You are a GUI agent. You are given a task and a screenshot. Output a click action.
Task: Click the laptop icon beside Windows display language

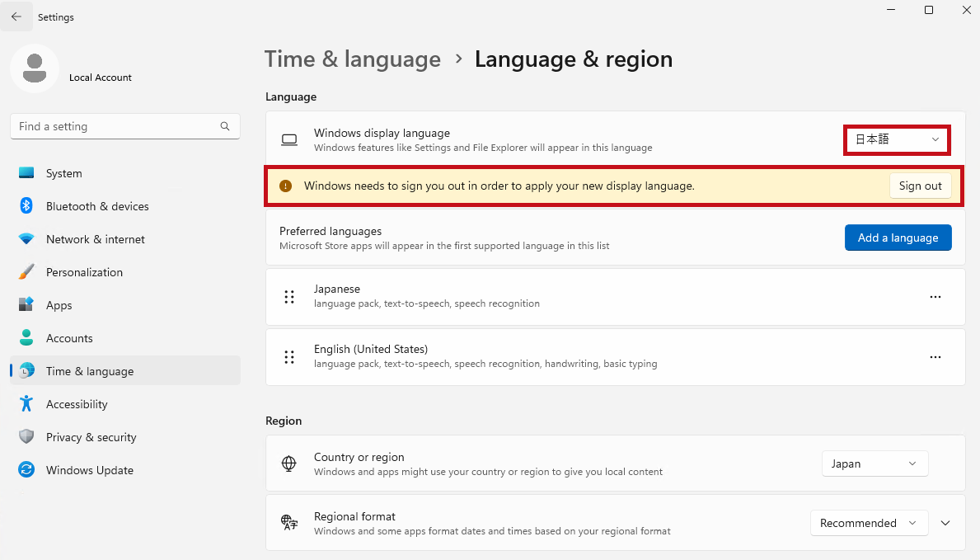click(x=289, y=140)
